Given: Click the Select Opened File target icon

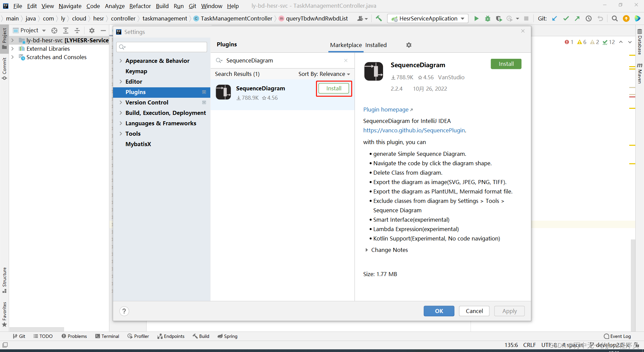Looking at the screenshot, I should click(x=54, y=31).
